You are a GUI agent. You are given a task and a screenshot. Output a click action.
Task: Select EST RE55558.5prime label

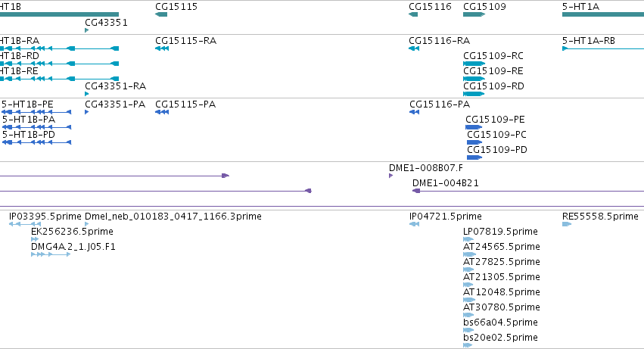pos(600,217)
